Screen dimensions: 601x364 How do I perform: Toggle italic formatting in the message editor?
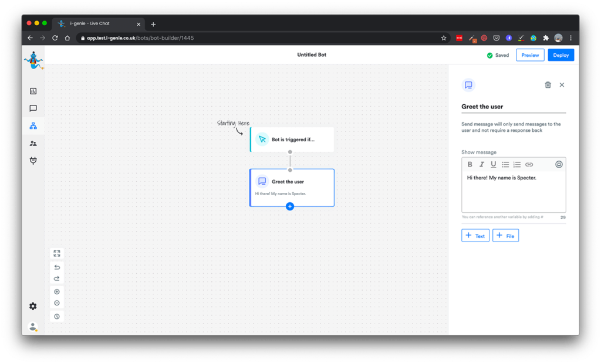click(481, 165)
